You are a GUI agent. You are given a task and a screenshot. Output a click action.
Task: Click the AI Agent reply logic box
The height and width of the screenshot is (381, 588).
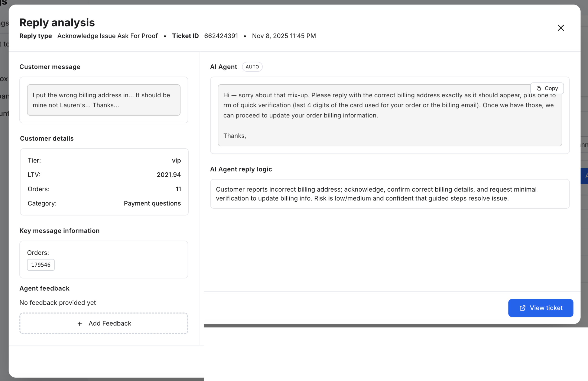point(389,194)
